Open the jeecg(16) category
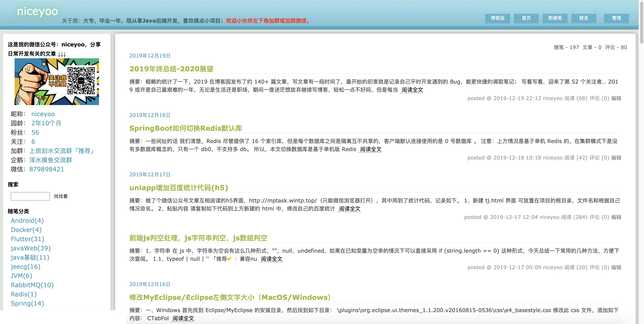 (x=26, y=267)
